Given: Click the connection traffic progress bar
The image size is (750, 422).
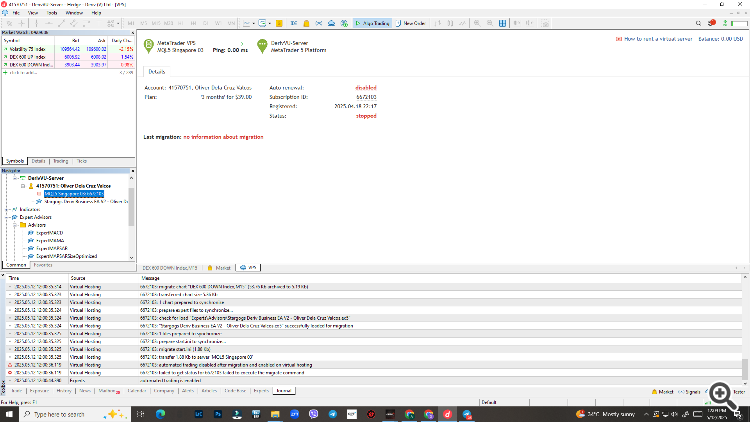Looking at the screenshot, I should tap(739, 23).
